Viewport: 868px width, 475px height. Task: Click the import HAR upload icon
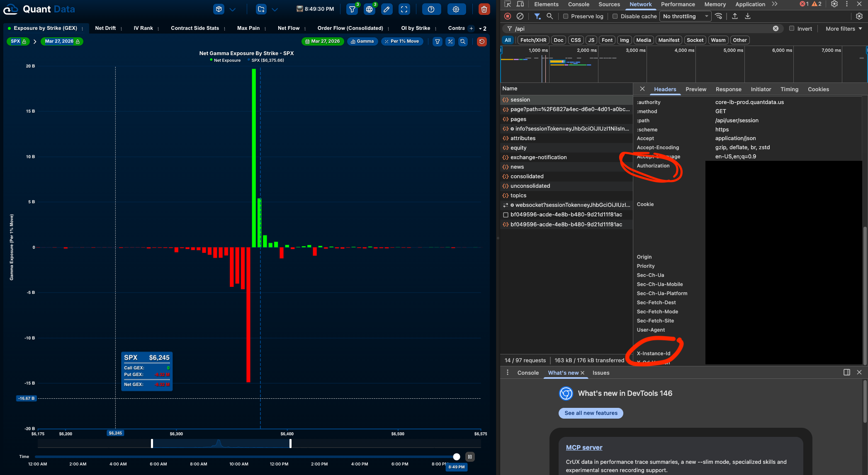(735, 16)
